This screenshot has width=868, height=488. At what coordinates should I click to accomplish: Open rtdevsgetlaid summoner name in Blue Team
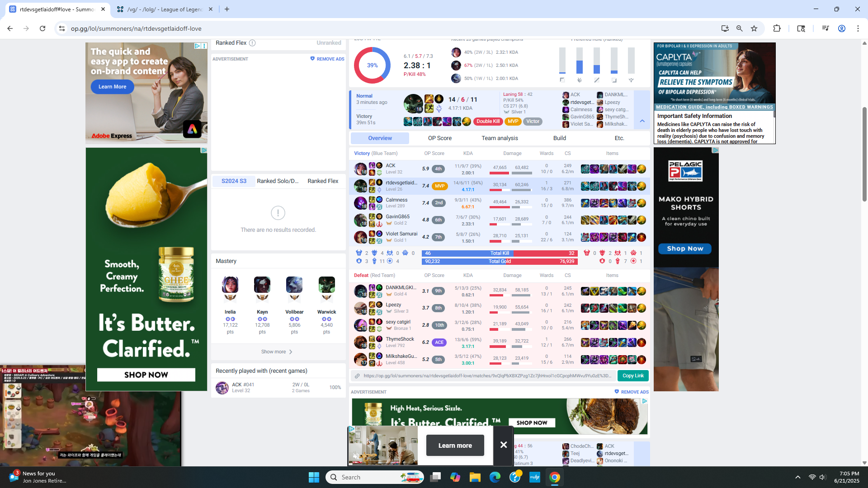point(401,183)
